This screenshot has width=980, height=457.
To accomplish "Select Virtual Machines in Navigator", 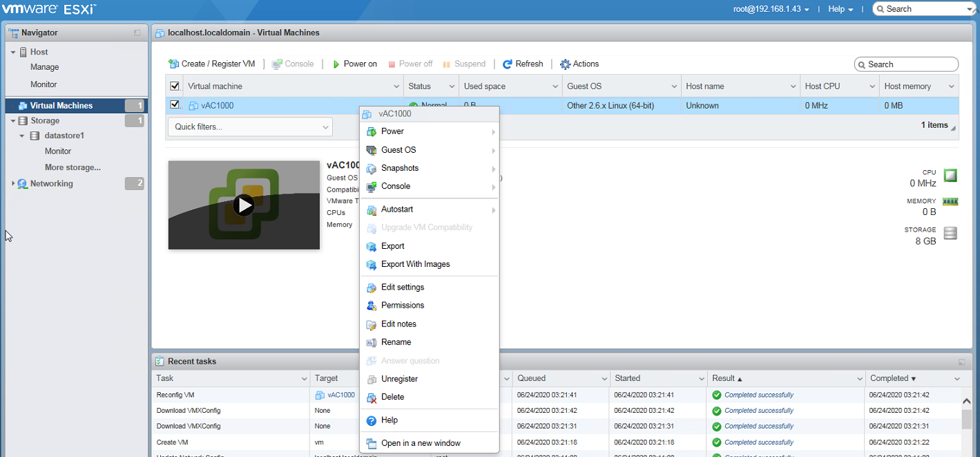I will (x=76, y=106).
